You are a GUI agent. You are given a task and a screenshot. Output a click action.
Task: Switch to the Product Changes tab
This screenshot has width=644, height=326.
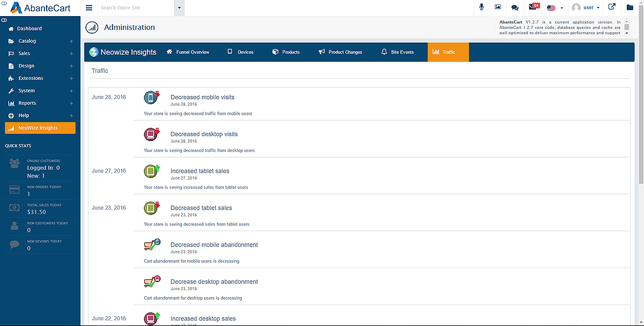pyautogui.click(x=340, y=52)
